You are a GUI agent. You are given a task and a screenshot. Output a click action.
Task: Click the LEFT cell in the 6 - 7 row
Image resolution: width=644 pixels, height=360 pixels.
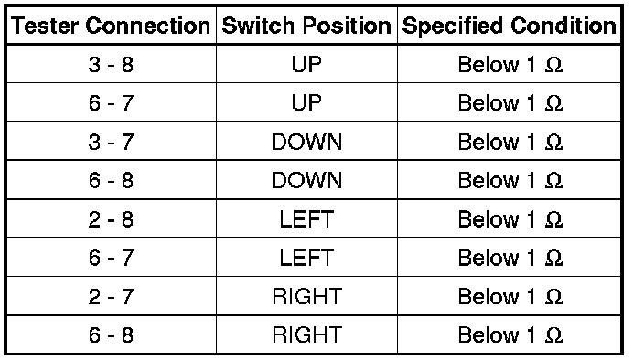pyautogui.click(x=306, y=258)
